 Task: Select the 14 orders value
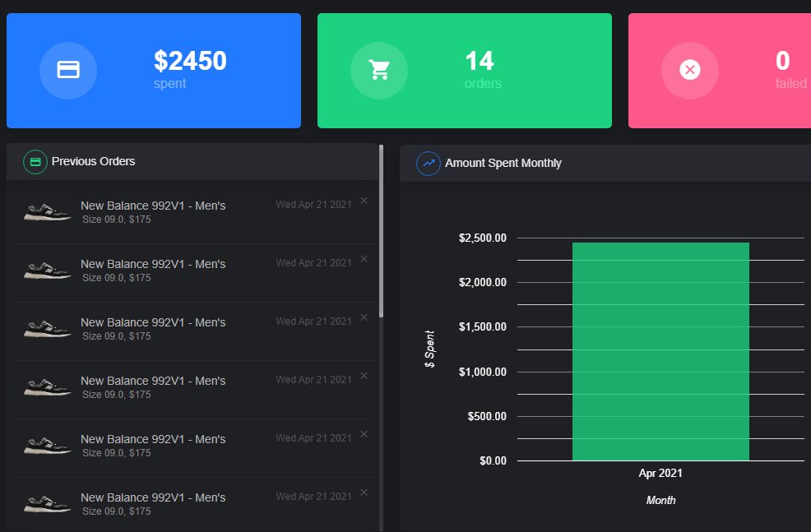click(x=480, y=61)
